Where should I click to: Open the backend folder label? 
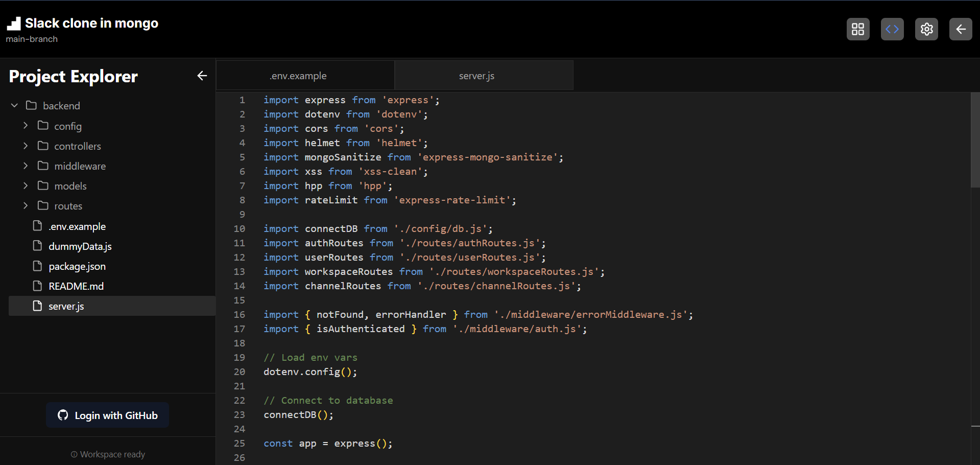[x=61, y=106]
